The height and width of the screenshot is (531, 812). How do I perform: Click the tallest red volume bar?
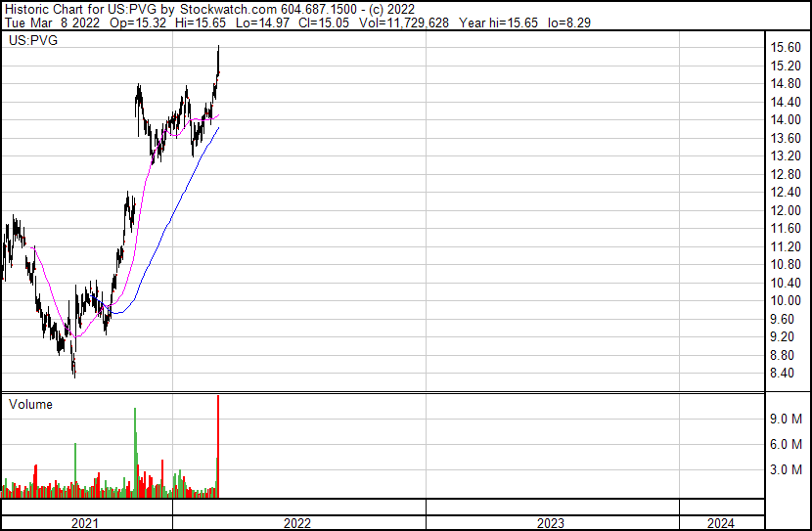tap(218, 446)
